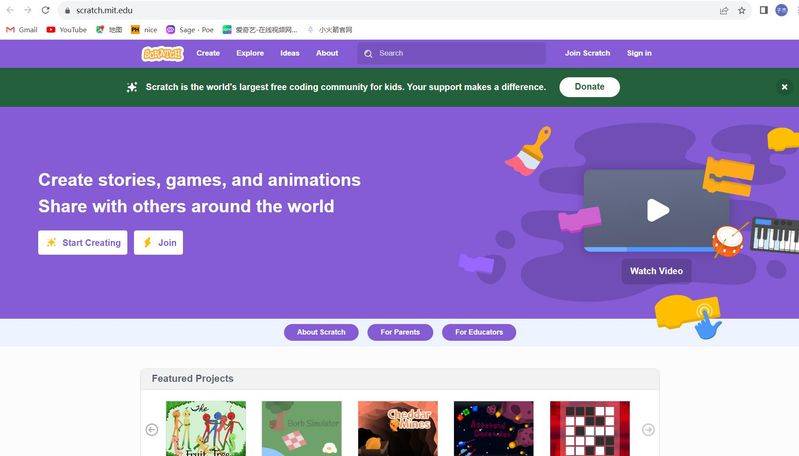The width and height of the screenshot is (799, 456).
Task: Dismiss the donation banner
Action: pyautogui.click(x=784, y=87)
